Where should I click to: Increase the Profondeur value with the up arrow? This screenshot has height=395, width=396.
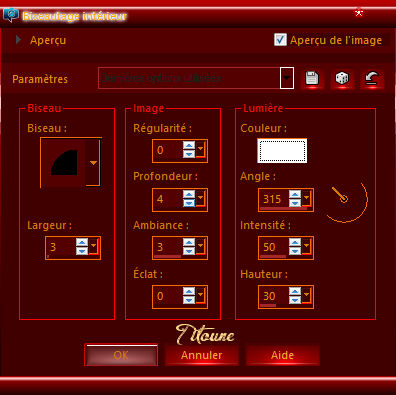coord(189,195)
